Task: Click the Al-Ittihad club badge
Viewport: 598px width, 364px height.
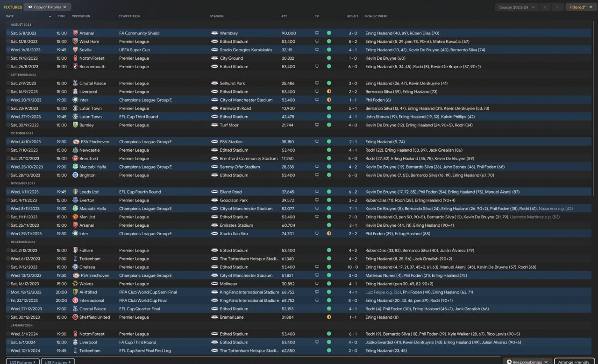Action: 75,292
